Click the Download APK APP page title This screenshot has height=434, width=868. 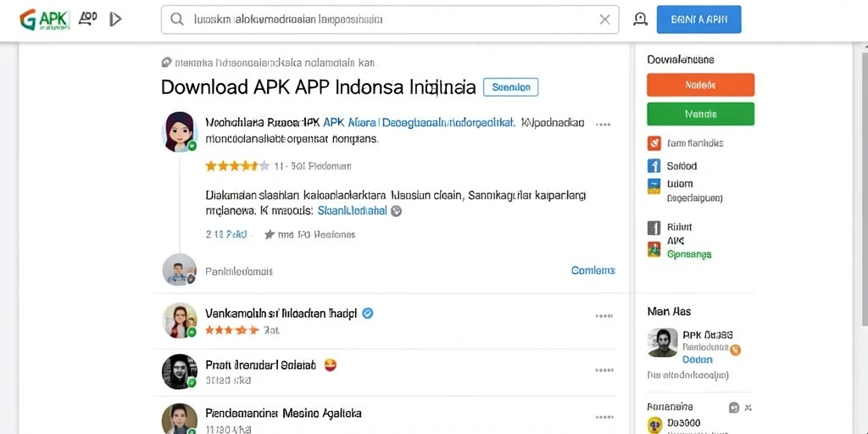point(319,87)
